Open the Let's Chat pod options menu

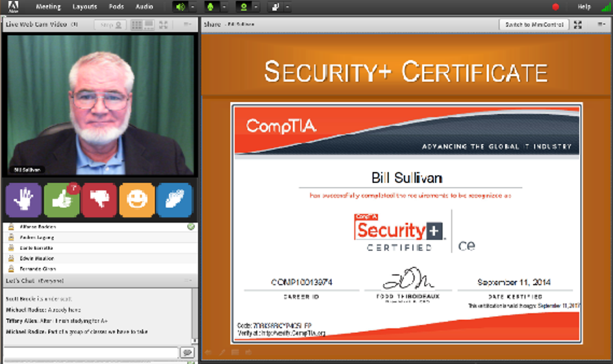(188, 280)
